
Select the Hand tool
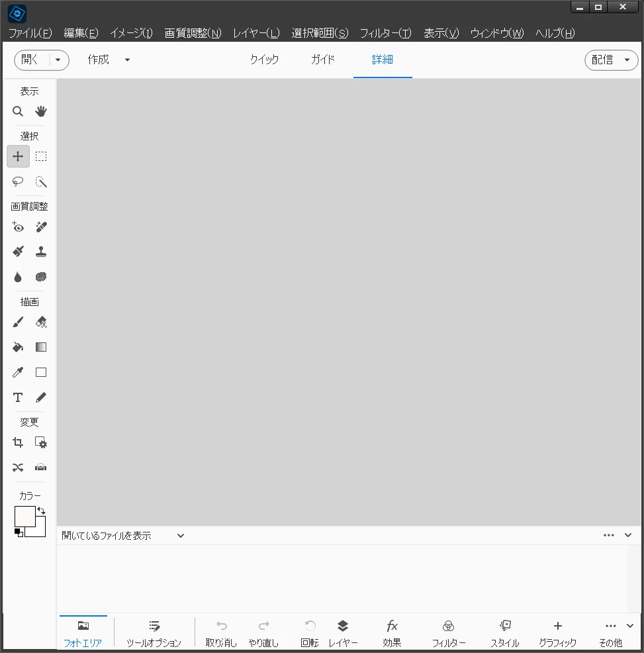click(x=41, y=111)
